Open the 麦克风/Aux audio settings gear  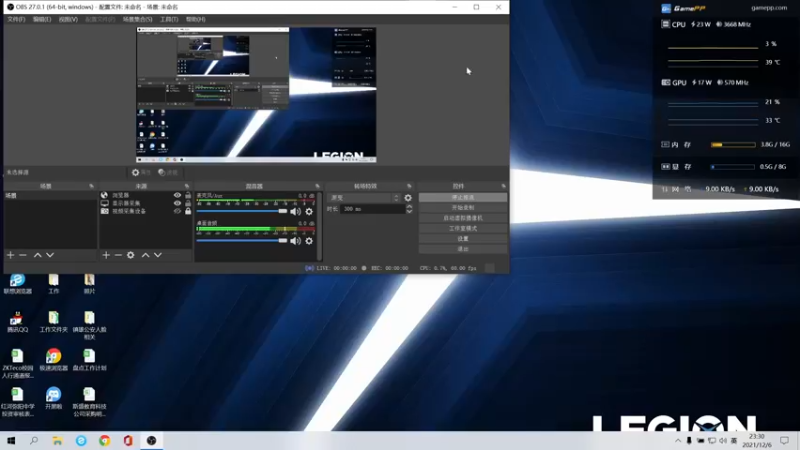[309, 211]
